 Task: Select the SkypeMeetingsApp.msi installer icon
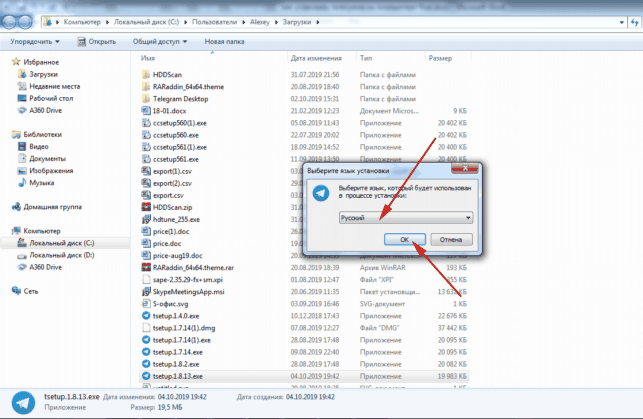pyautogui.click(x=146, y=292)
